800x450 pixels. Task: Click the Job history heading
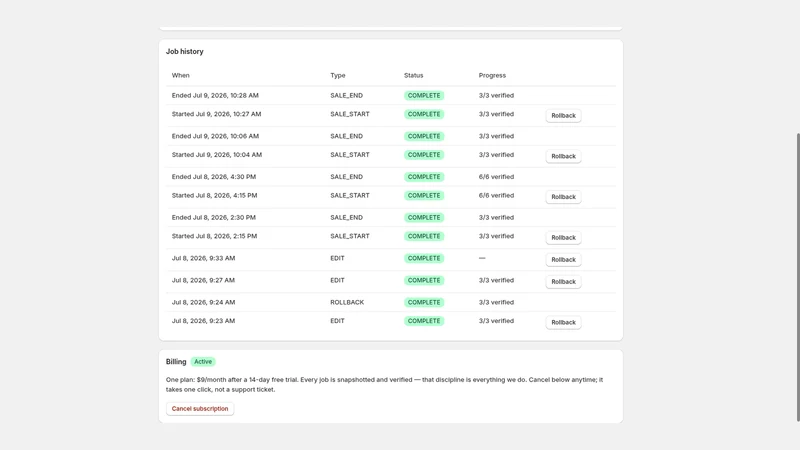tap(185, 52)
